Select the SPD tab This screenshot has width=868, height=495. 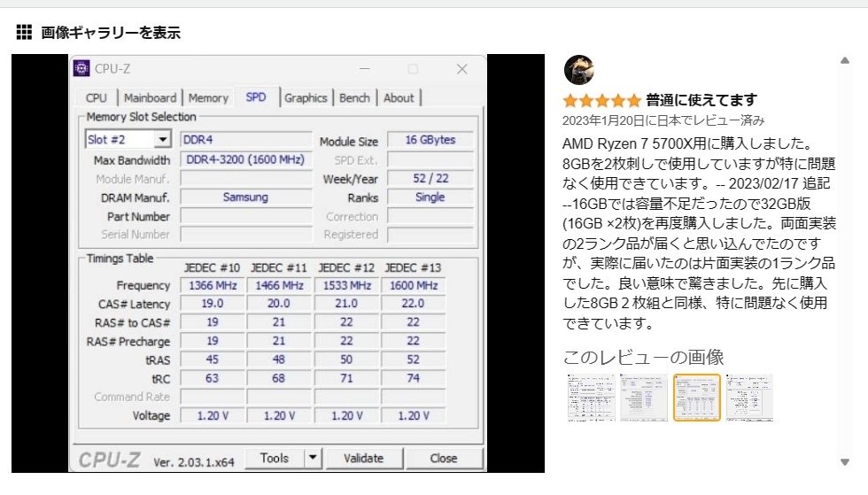click(256, 97)
